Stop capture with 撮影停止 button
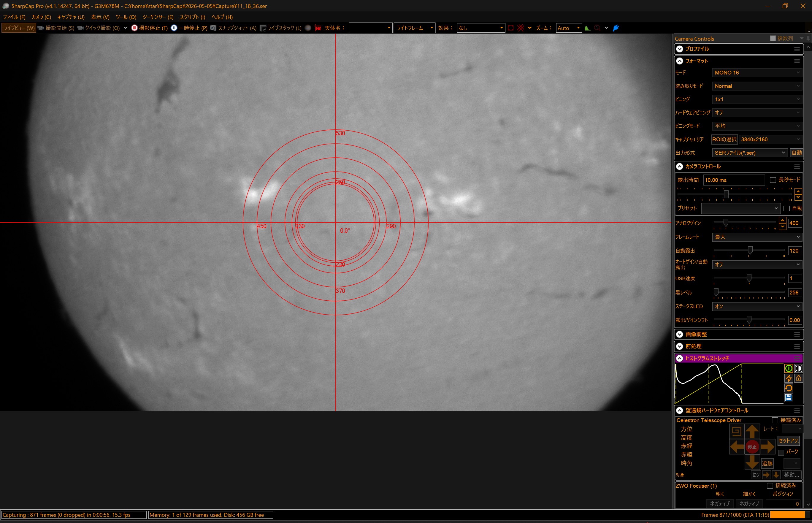The height and width of the screenshot is (523, 812). pyautogui.click(x=149, y=28)
